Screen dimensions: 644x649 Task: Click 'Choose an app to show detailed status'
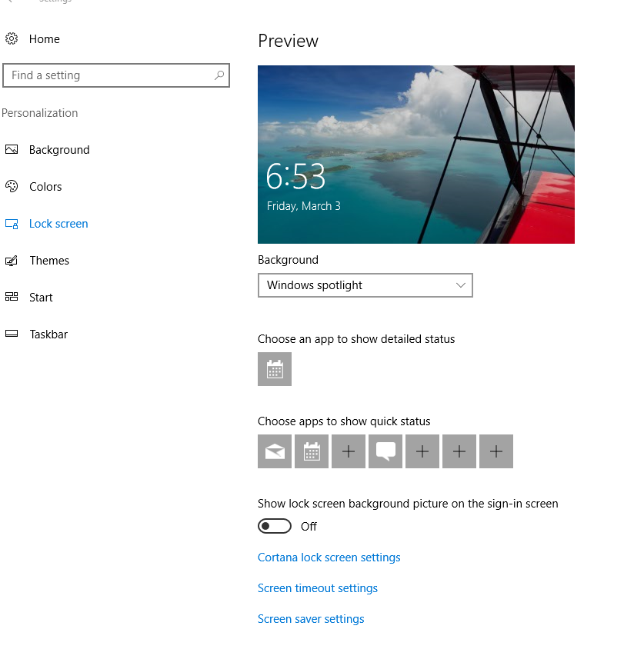coord(356,339)
